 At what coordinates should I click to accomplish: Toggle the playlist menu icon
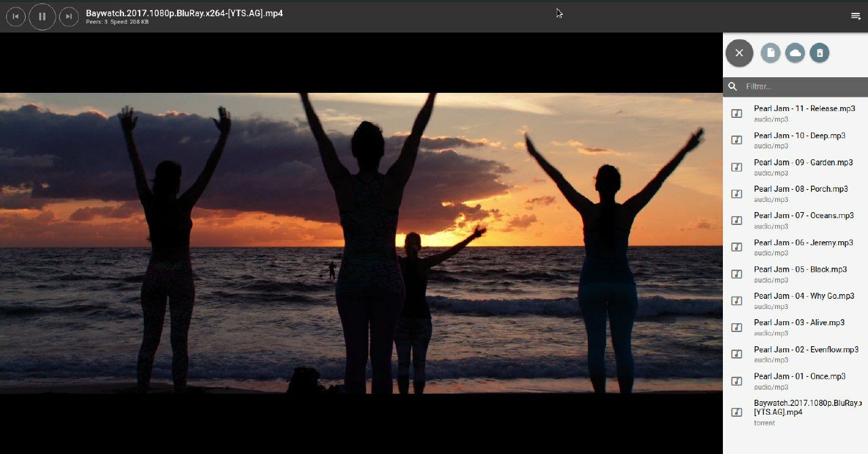[856, 16]
